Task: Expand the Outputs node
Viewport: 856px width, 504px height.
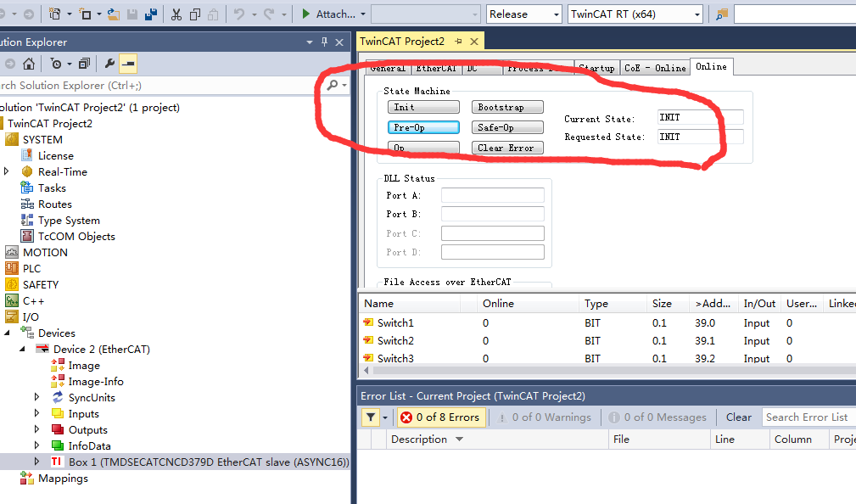Action: (36, 429)
